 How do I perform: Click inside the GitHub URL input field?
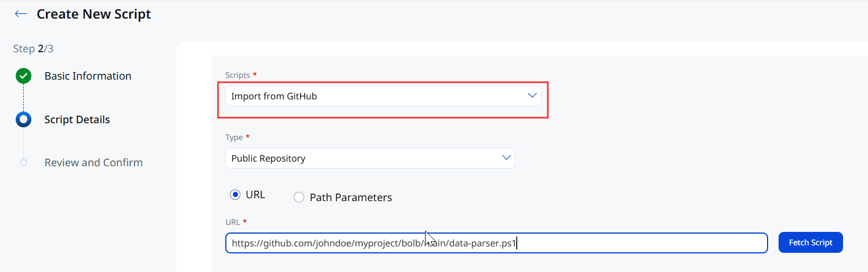[496, 243]
